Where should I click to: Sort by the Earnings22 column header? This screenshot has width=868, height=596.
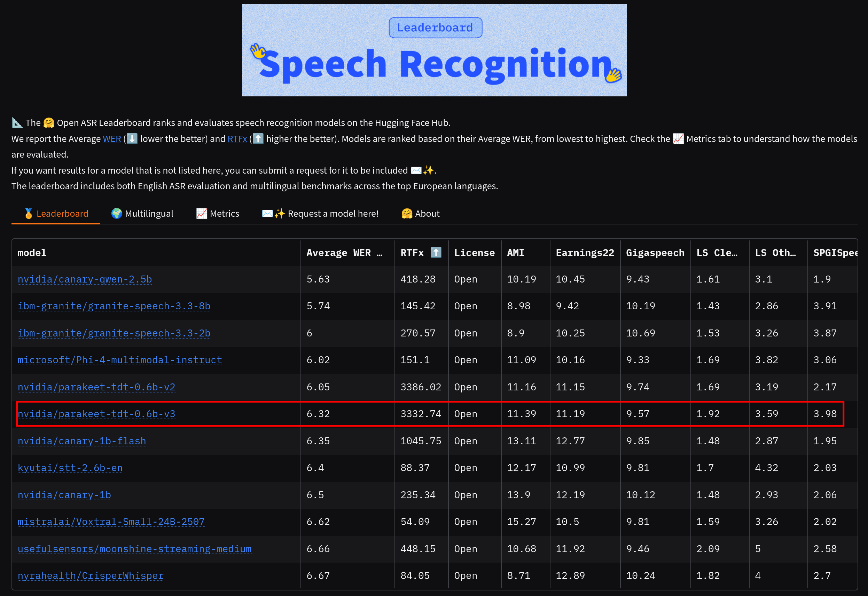(x=585, y=253)
